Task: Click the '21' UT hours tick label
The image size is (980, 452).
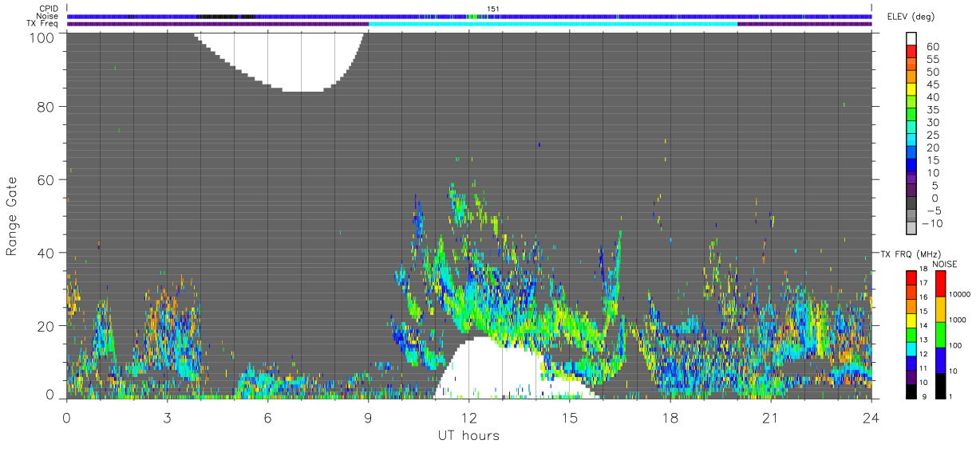Action: 770,418
